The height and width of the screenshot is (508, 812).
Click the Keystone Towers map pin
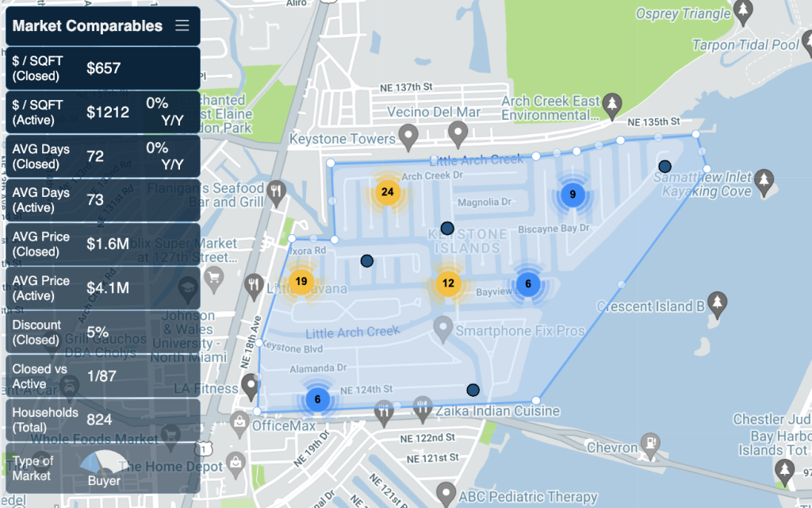click(408, 136)
